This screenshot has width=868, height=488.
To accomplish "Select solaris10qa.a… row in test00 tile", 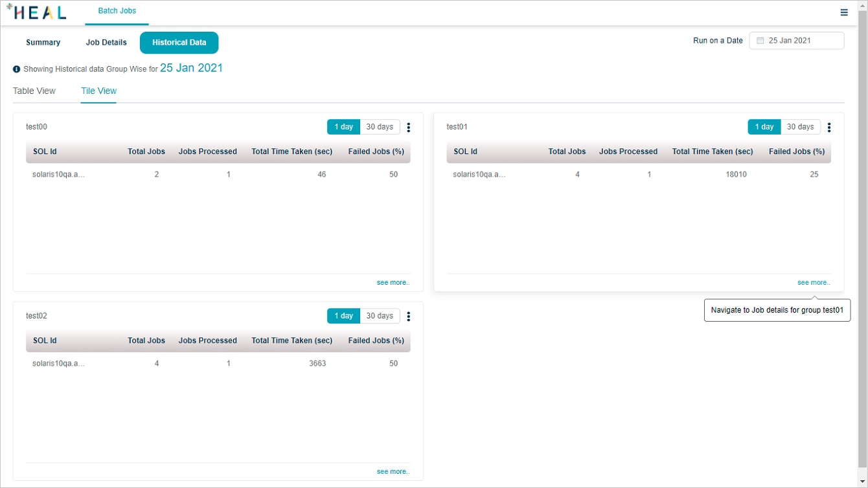I will [218, 175].
